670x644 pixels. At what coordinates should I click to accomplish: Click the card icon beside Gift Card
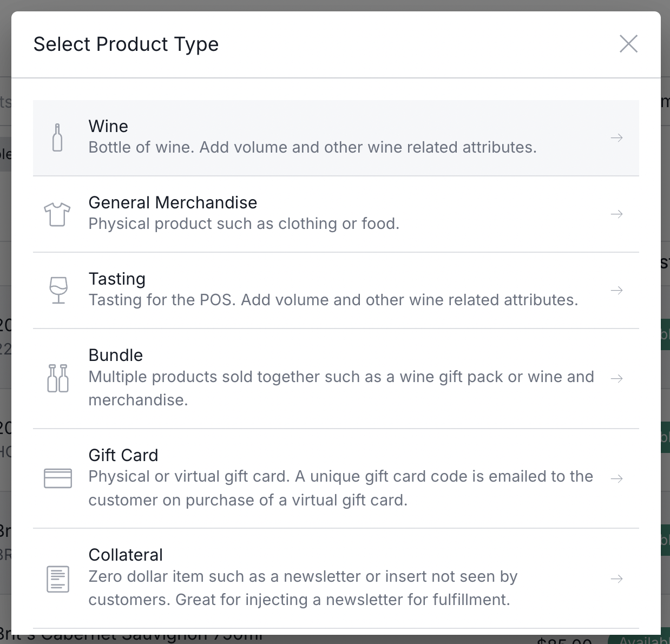(57, 478)
